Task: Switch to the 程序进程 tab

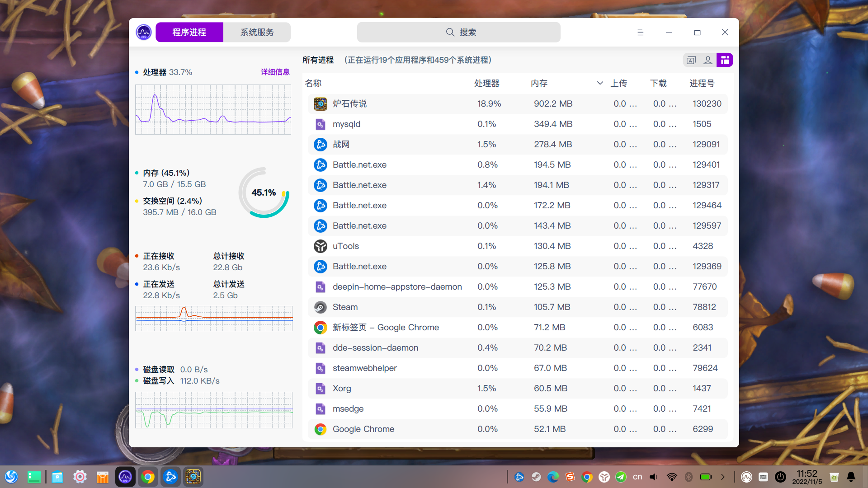Action: pyautogui.click(x=189, y=32)
